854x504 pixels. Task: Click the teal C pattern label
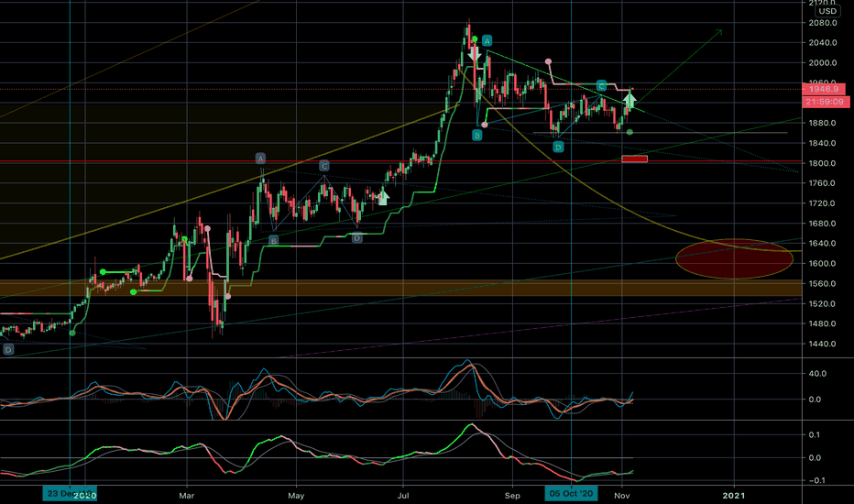tap(601, 86)
